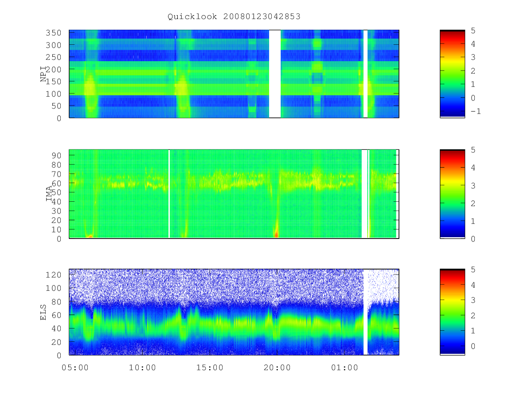Click the white data gap in NPI plot near 20:00
532x399 pixels.
pyautogui.click(x=275, y=74)
